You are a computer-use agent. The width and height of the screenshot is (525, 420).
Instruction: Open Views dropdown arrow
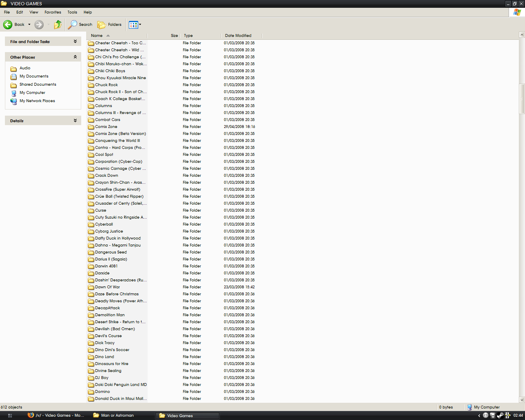tap(140, 25)
